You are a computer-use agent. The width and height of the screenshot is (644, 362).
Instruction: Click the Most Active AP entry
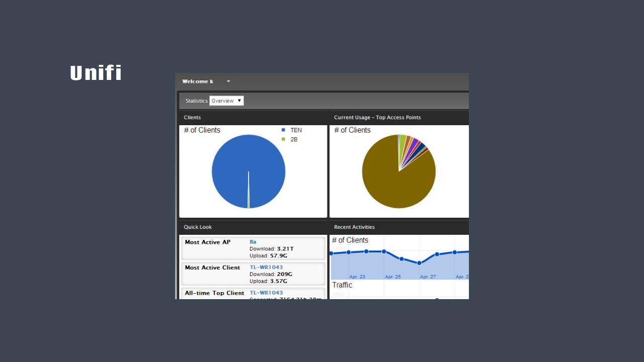point(208,242)
